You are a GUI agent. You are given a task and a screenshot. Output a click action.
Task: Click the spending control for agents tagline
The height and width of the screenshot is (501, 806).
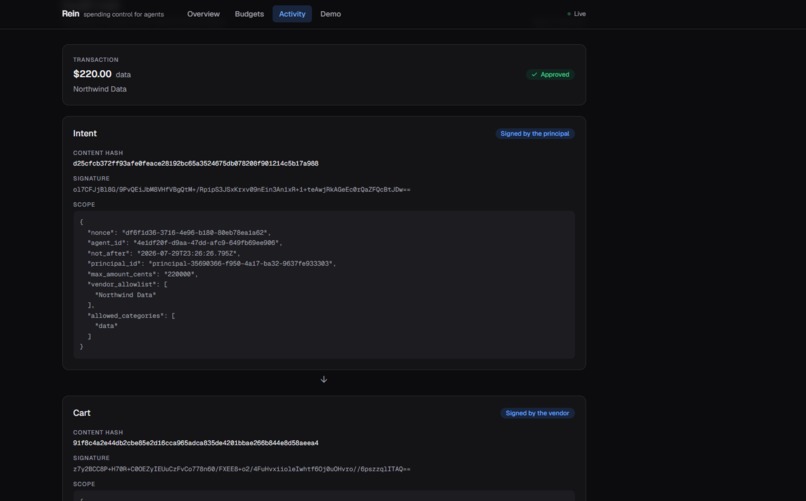[123, 14]
